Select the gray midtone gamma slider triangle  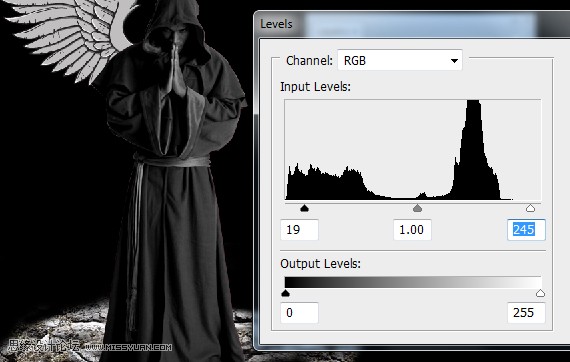417,208
